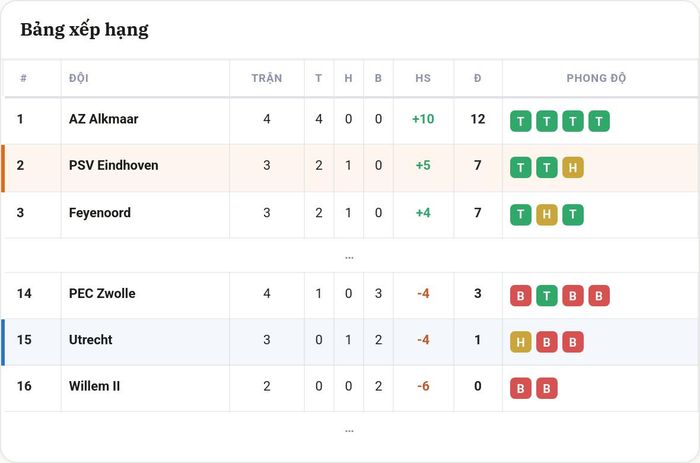The width and height of the screenshot is (700, 463).
Task: Click the yellow H badge in PSV Eindhoven's form
Action: pos(573,167)
